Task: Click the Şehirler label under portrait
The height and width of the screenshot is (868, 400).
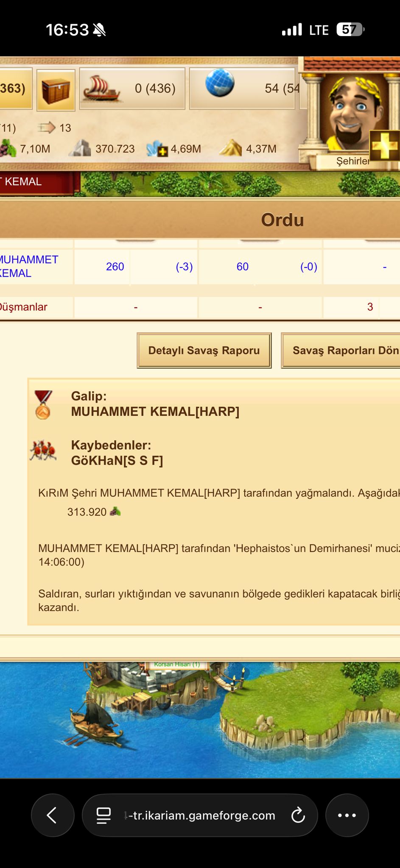Action: 353,161
